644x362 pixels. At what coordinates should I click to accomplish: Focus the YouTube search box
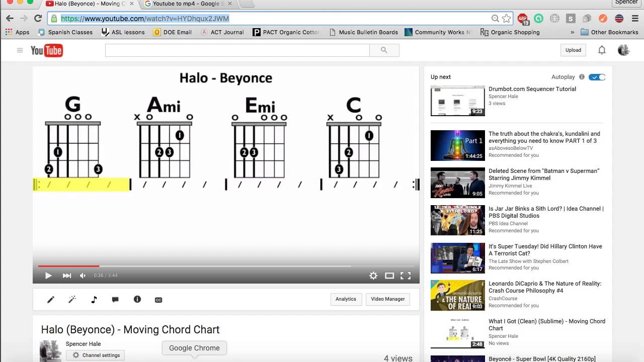[237, 50]
